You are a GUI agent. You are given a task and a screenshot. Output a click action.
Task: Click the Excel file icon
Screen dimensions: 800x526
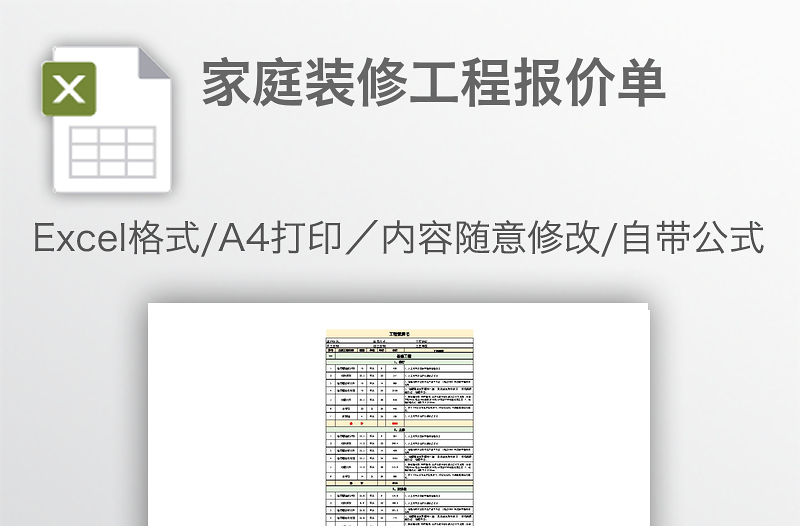tap(107, 119)
